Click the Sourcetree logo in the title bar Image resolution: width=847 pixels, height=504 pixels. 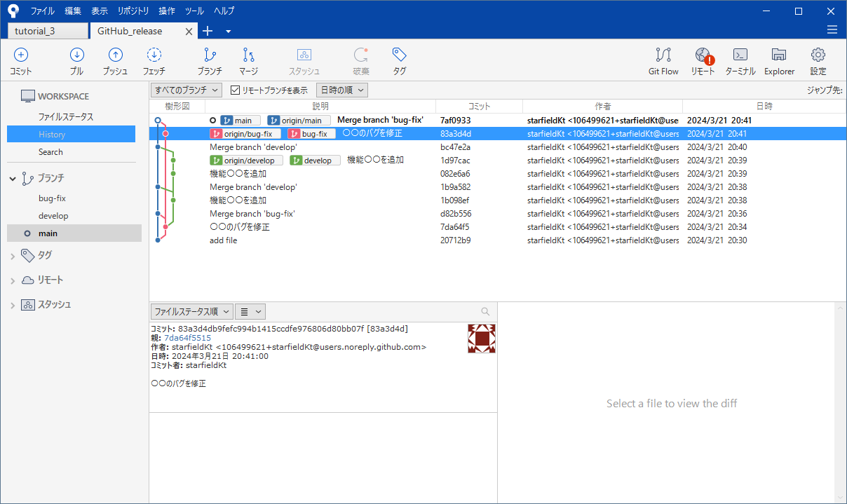(13, 11)
